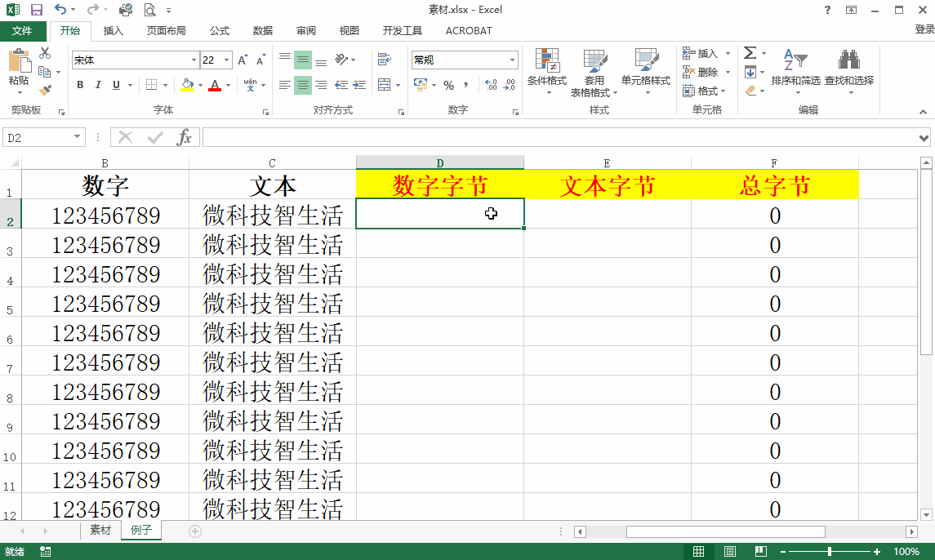Click the Insert Function fx icon

[x=185, y=138]
